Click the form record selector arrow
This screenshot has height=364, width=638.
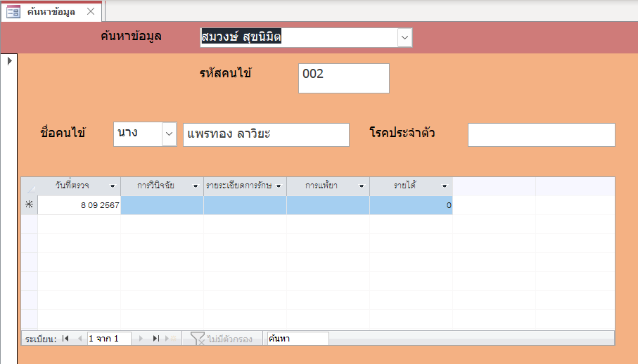click(9, 61)
